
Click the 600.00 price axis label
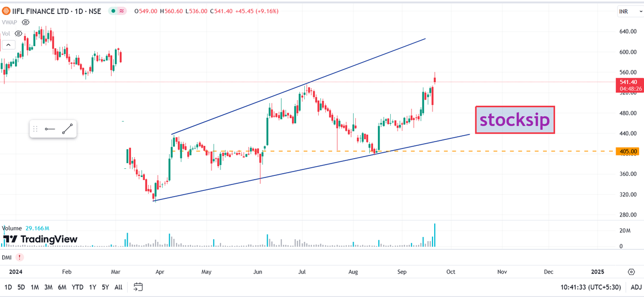627,52
